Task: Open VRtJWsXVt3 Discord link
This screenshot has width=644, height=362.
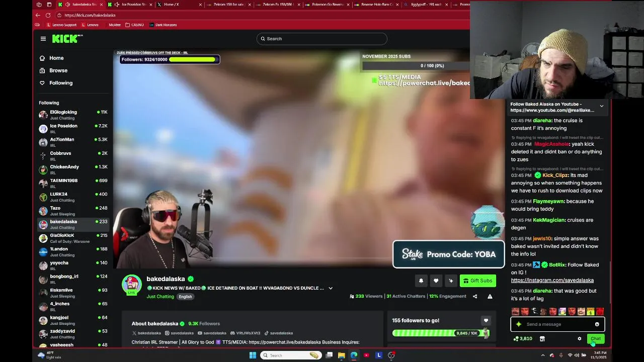Action: pyautogui.click(x=245, y=333)
